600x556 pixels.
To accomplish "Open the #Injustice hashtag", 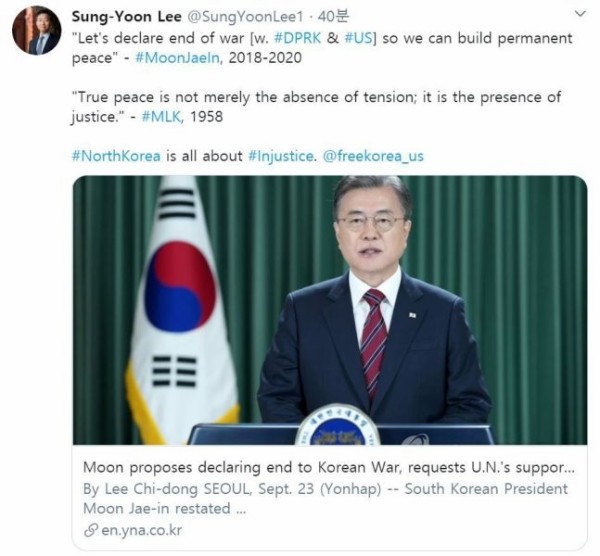I will click(x=281, y=156).
